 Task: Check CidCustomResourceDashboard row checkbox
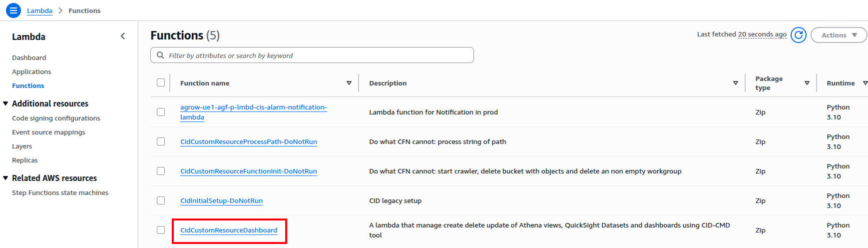[161, 230]
